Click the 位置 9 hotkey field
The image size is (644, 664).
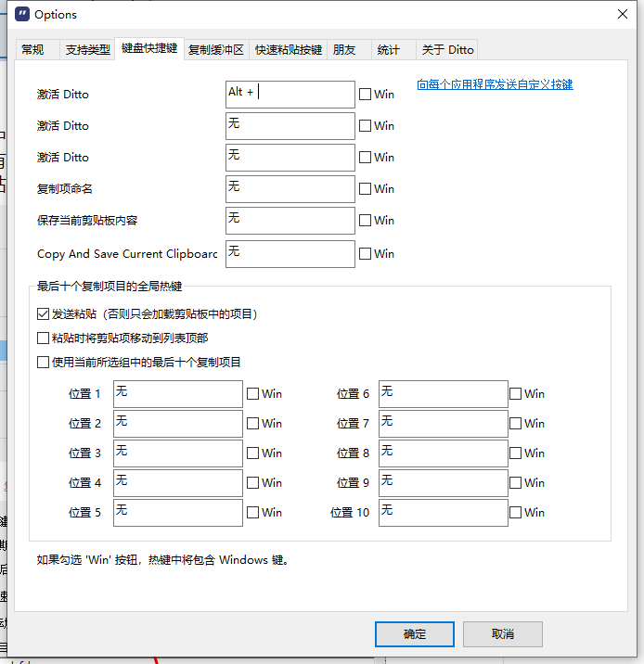444,483
